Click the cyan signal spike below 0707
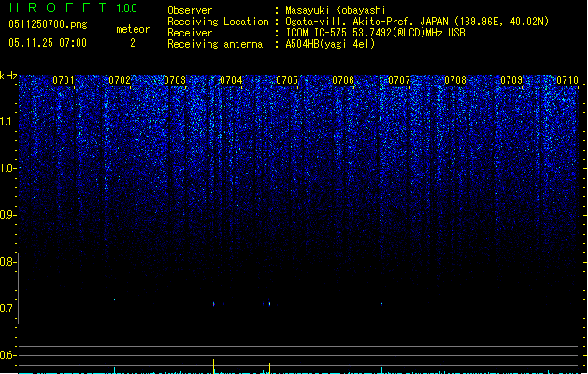The width and height of the screenshot is (588, 374). pyautogui.click(x=381, y=370)
